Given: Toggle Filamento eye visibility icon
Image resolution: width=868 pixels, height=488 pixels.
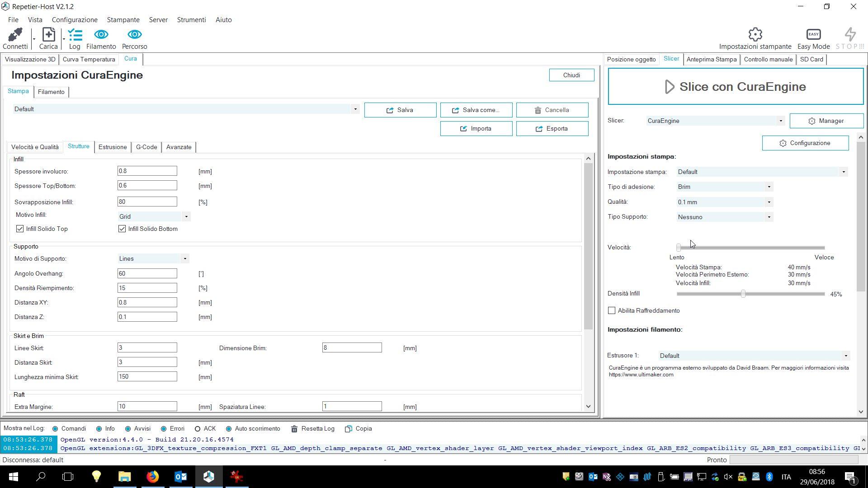Looking at the screenshot, I should pos(101,35).
